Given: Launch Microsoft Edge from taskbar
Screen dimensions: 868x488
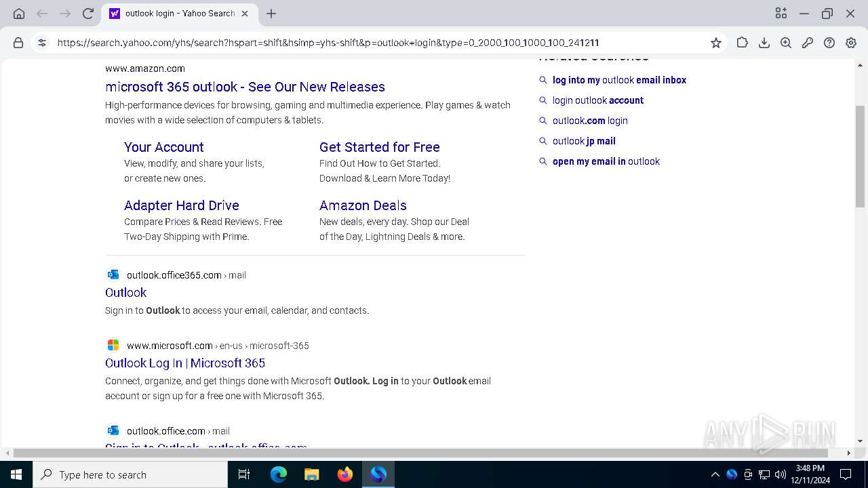Looking at the screenshot, I should (x=278, y=474).
